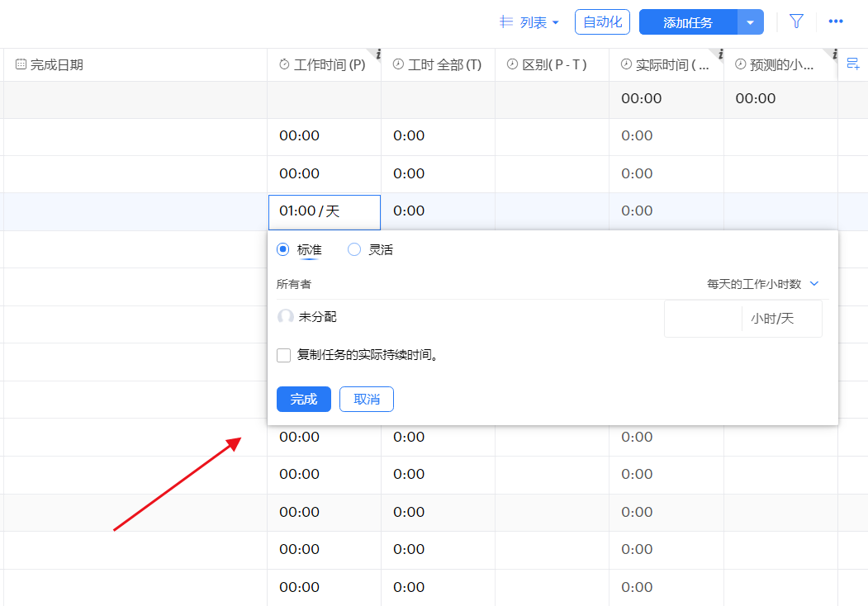Screen dimensions: 868x606
Task: Expand the 添加任务 split-button arrow
Action: coord(751,22)
